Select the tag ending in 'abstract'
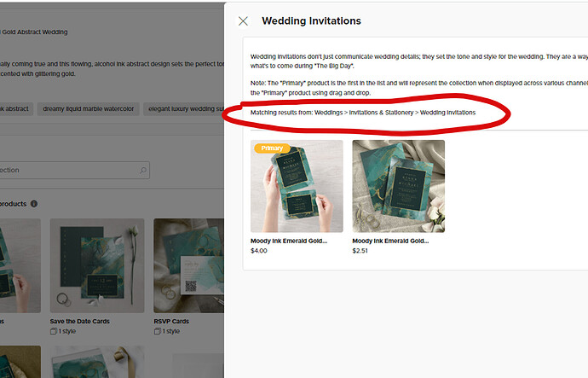 [x=15, y=109]
